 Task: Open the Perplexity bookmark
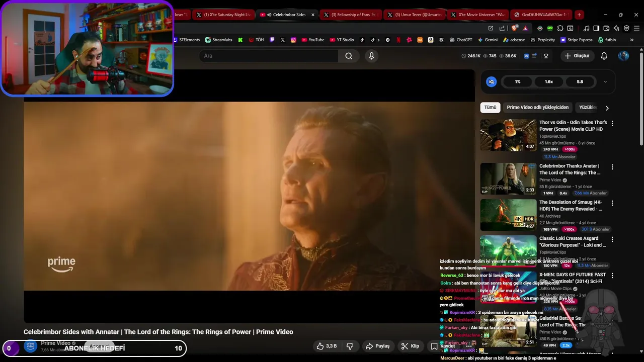(x=542, y=40)
